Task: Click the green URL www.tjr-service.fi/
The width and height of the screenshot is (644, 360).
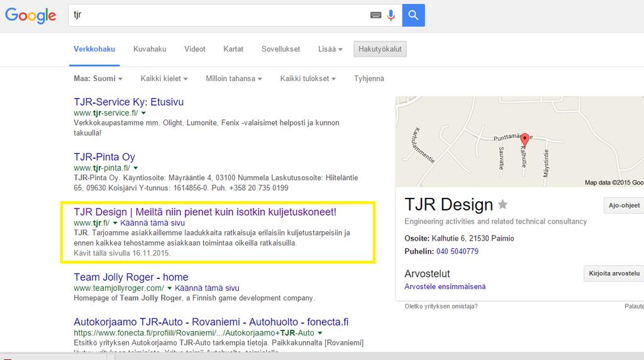Action: [x=106, y=113]
